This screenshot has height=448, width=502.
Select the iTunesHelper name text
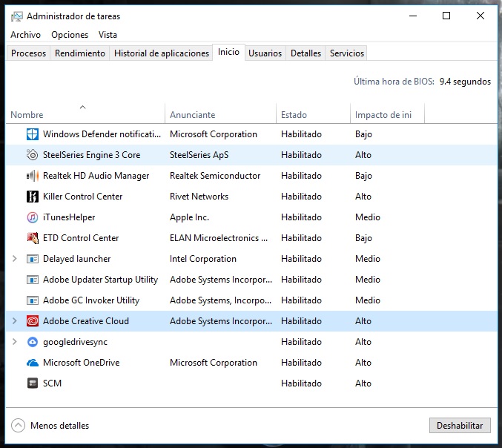tap(69, 217)
